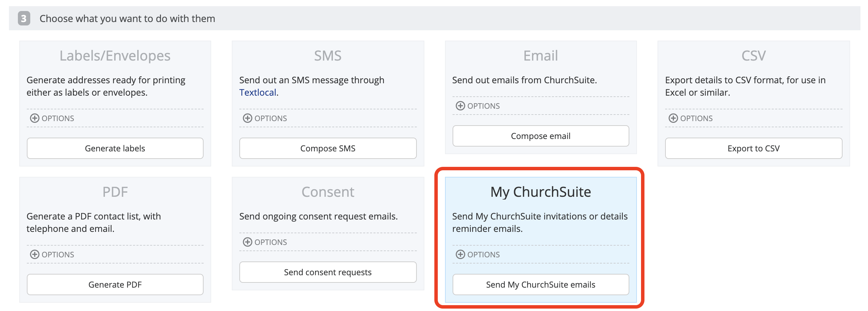Click the Compose email button
Screen dimensions: 868x311
(540, 136)
